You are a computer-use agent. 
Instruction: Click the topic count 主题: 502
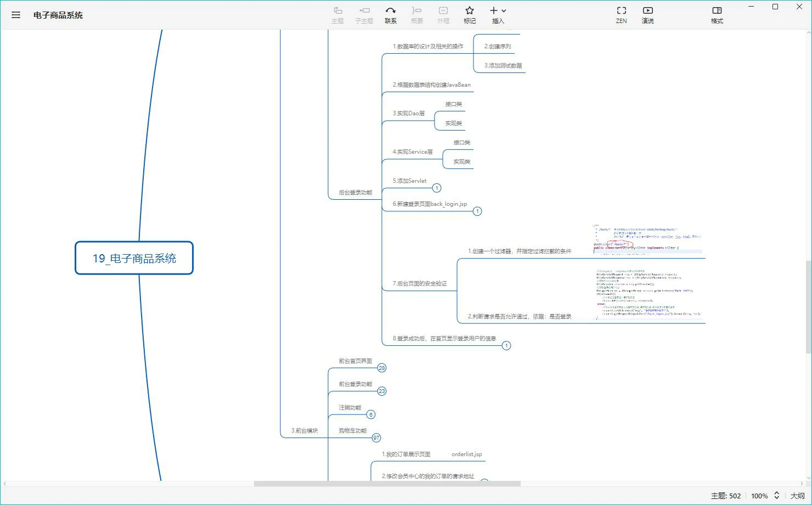click(x=726, y=496)
